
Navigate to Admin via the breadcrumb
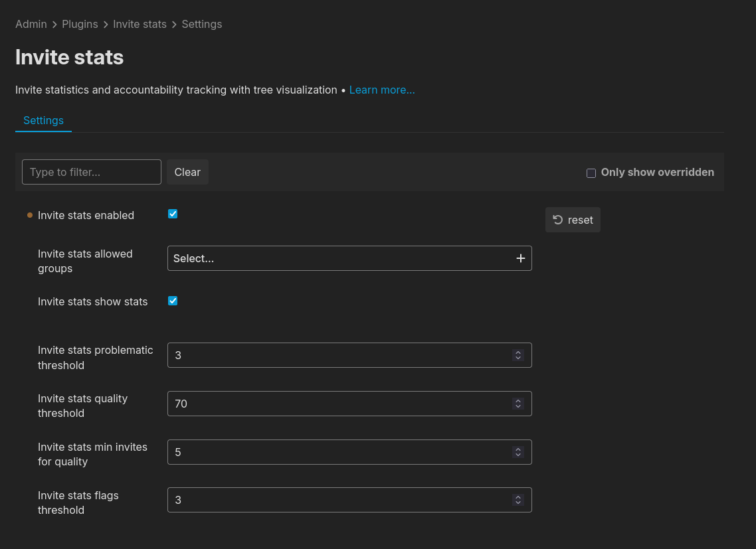31,24
